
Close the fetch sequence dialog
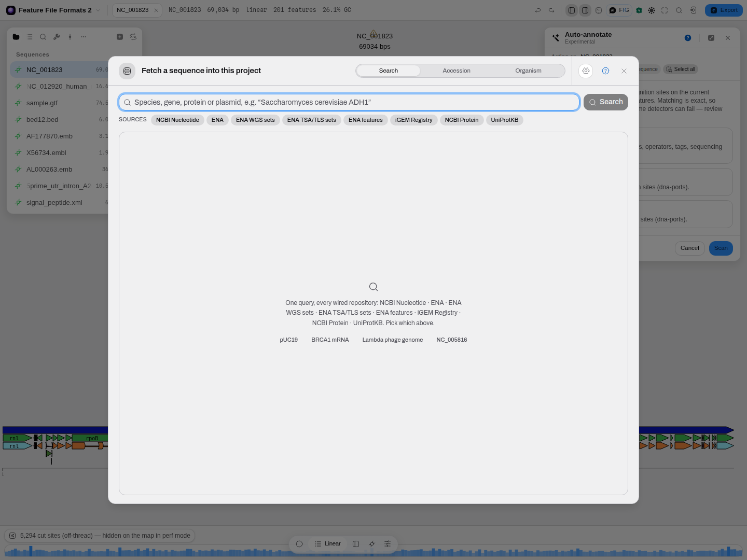point(624,71)
